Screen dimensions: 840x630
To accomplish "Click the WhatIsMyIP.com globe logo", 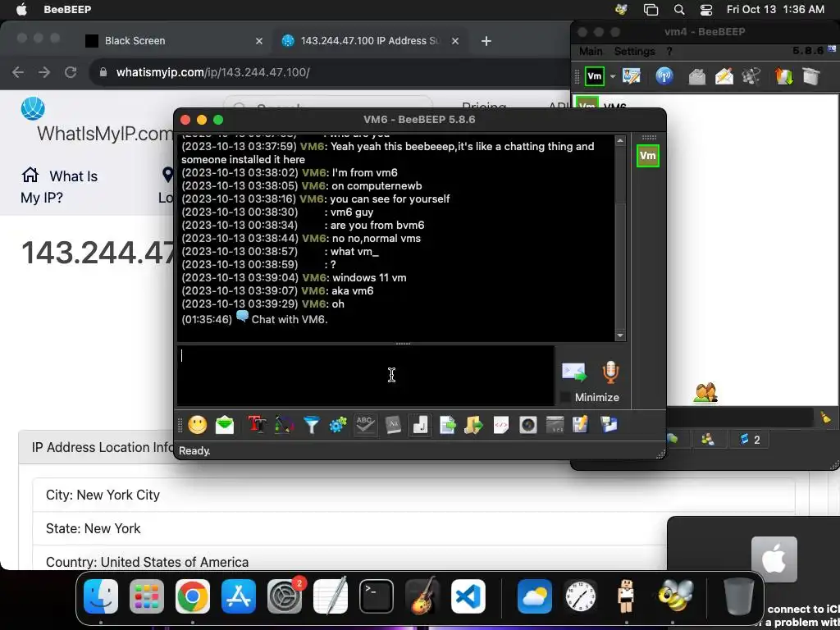I will point(33,109).
